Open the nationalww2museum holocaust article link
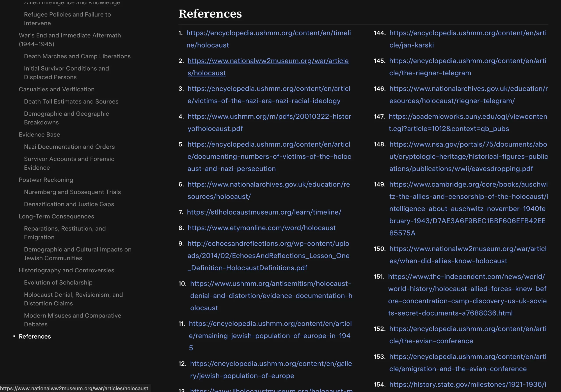The width and height of the screenshot is (561, 392). pos(268,61)
